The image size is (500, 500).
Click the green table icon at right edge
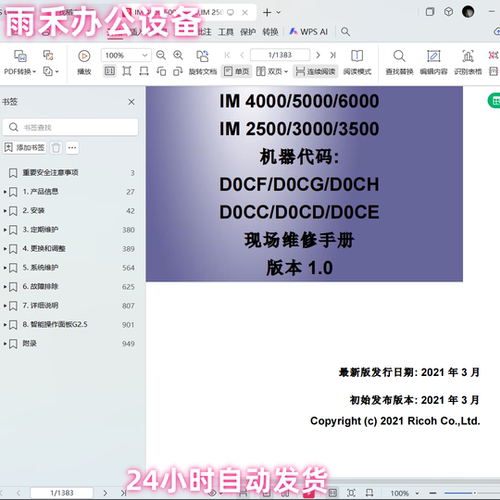494,101
